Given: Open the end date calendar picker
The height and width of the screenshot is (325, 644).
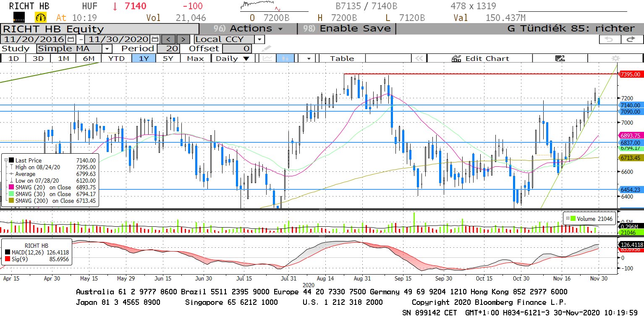Looking at the screenshot, I should click(x=155, y=39).
